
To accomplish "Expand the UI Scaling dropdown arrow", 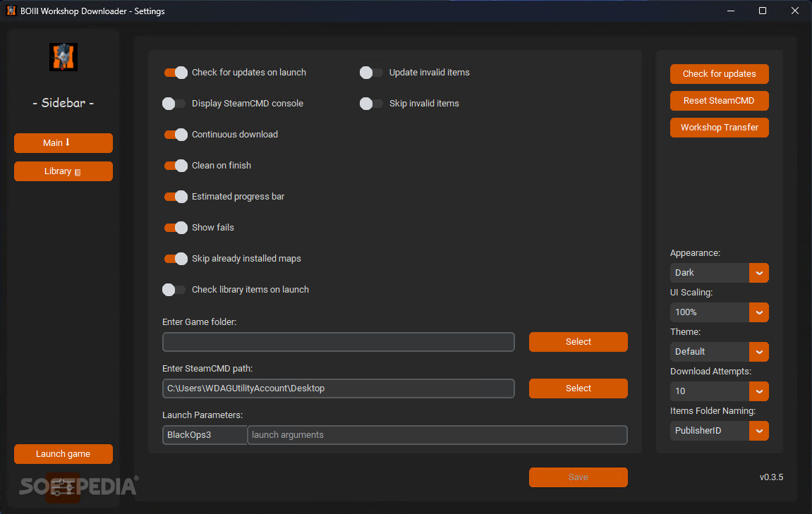I will (759, 312).
